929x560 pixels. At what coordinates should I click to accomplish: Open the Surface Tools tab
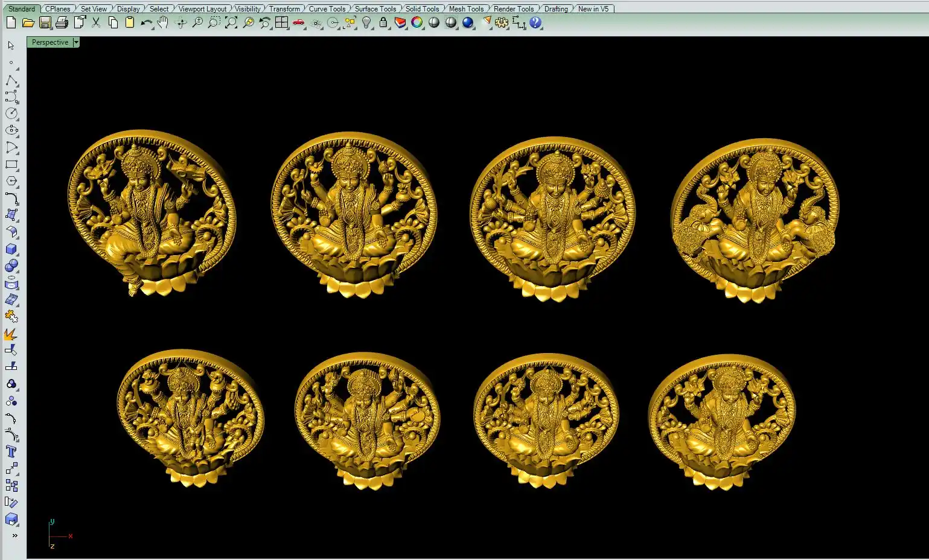(375, 9)
